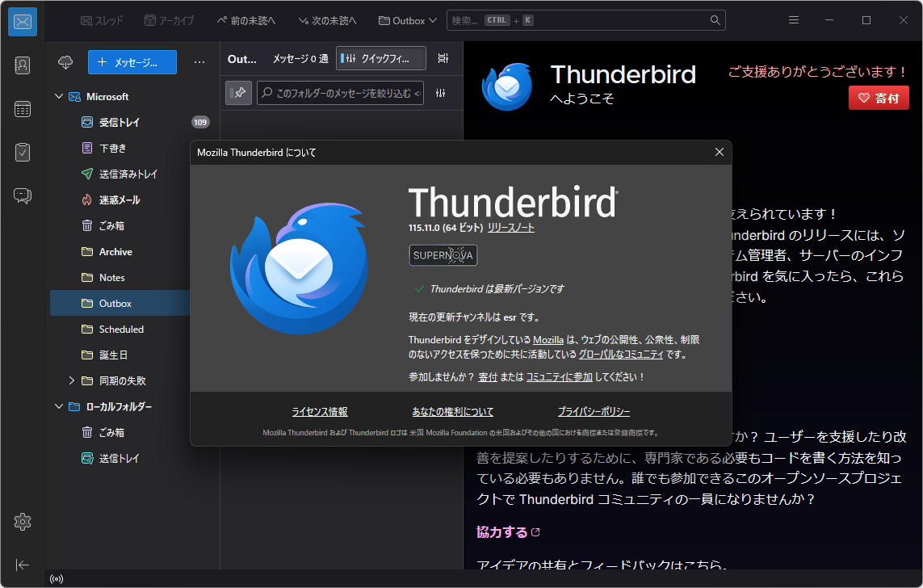Screen dimensions: 923x588
Task: Select the Mail tab icon at top left
Action: tap(22, 22)
